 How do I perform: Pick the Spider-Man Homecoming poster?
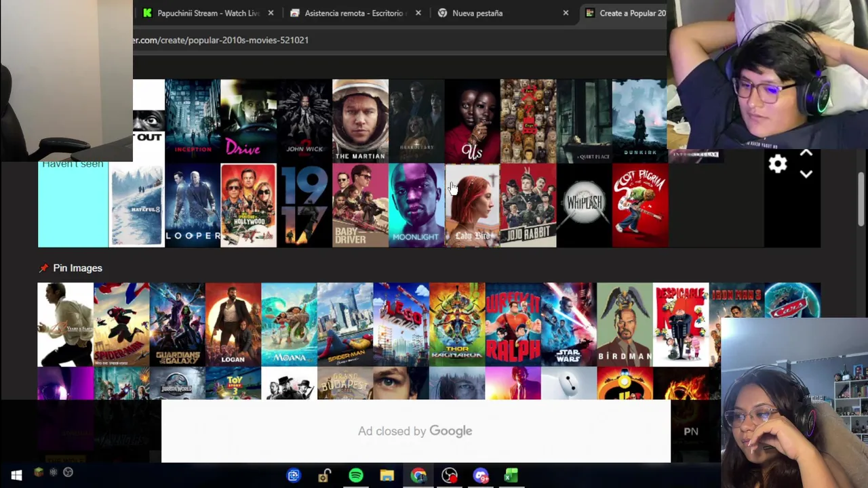point(345,325)
